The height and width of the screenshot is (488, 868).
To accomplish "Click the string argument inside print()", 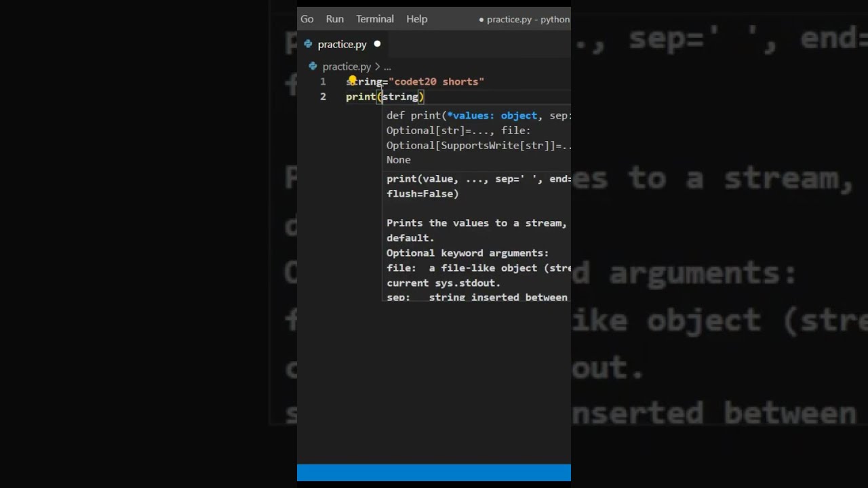I will coord(400,96).
